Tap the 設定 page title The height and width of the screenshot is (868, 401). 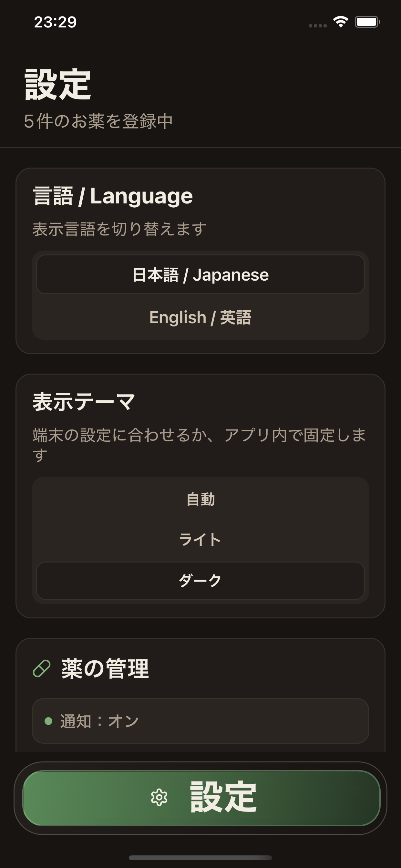point(57,84)
